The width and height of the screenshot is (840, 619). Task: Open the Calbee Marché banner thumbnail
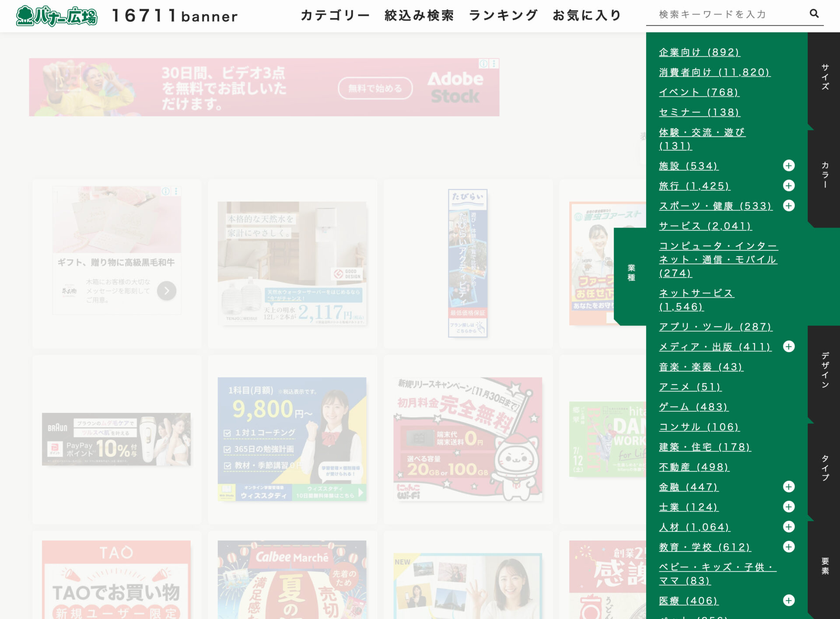pyautogui.click(x=292, y=580)
